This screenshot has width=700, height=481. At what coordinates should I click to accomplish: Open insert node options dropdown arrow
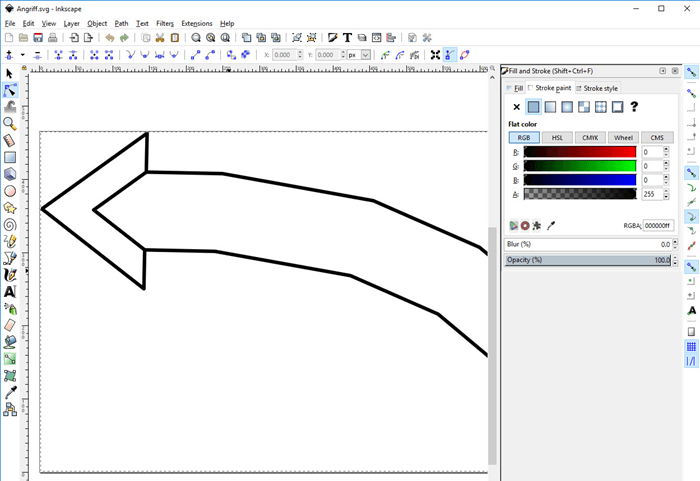22,55
